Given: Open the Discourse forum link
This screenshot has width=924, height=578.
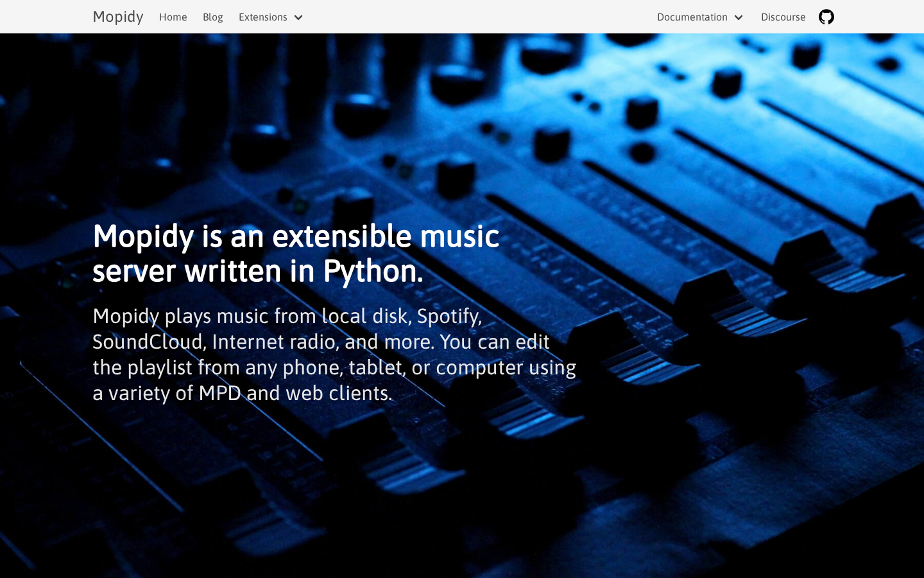Looking at the screenshot, I should 783,17.
